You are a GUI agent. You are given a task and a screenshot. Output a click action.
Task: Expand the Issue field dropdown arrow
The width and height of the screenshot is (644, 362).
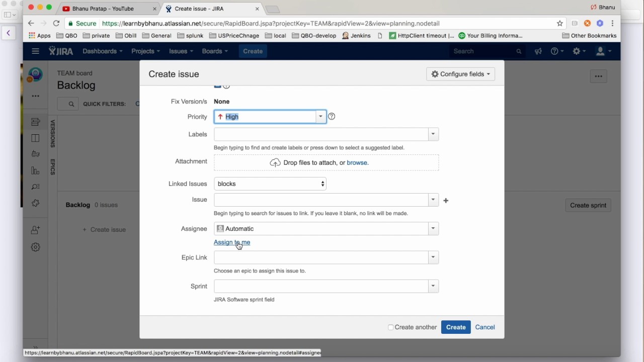tap(433, 200)
